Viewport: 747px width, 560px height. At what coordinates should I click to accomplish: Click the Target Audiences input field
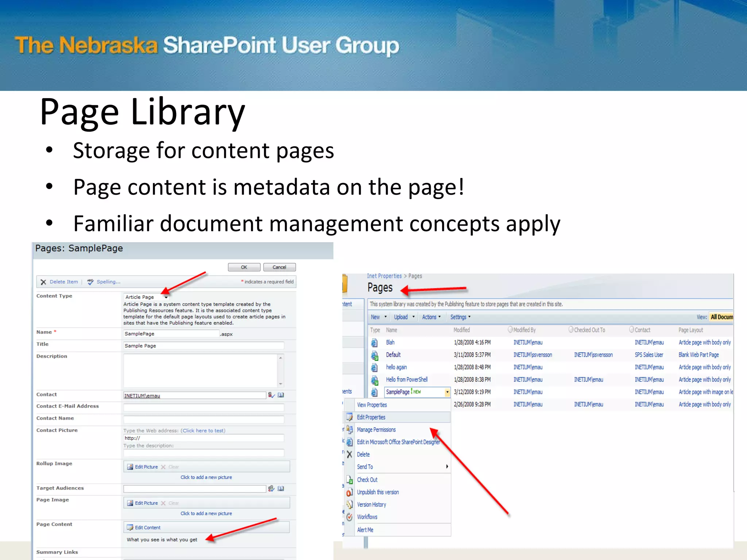195,489
